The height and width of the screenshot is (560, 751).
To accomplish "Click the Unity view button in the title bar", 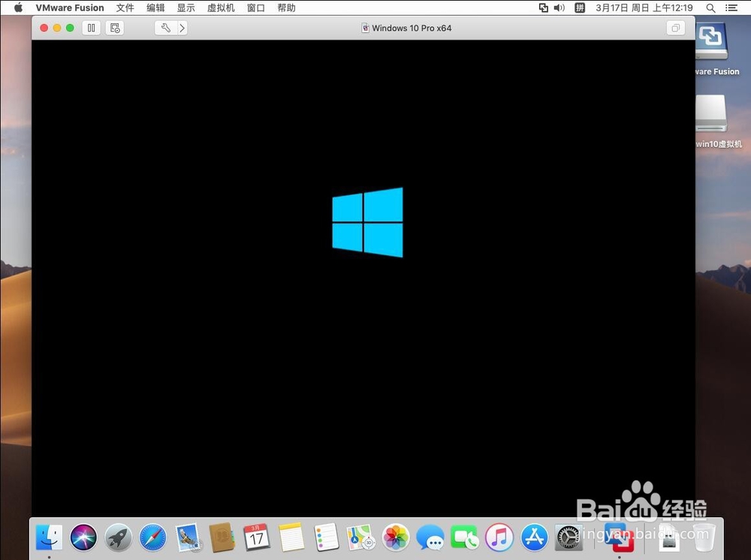I will 675,28.
